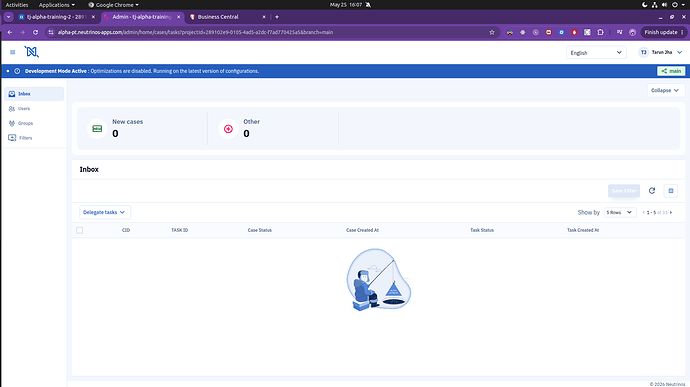Click the Task Created At column header
The image size is (690, 387).
(x=583, y=230)
